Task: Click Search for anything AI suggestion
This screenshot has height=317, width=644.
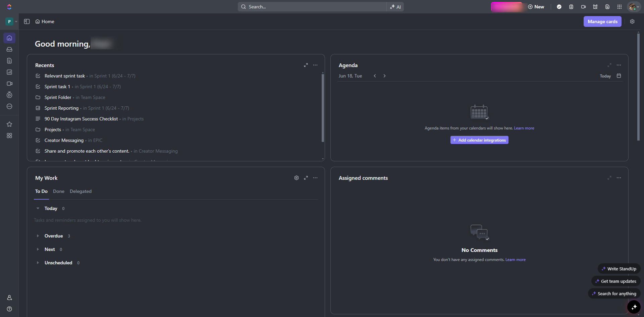Action: pos(614,294)
